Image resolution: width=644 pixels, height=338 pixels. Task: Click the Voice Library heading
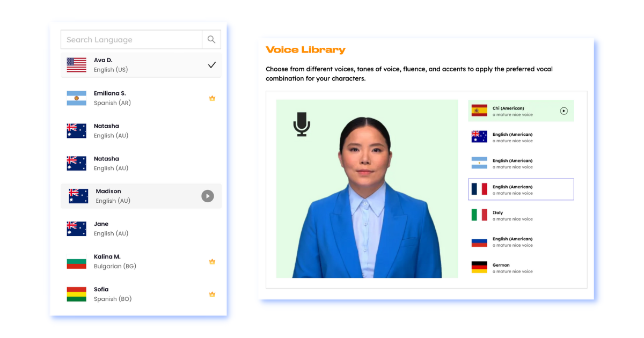coord(305,50)
